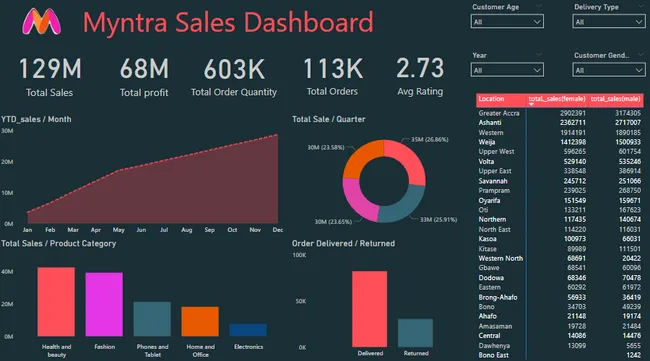Click the red Delivered orders bar
This screenshot has height=361, width=650.
click(369, 309)
